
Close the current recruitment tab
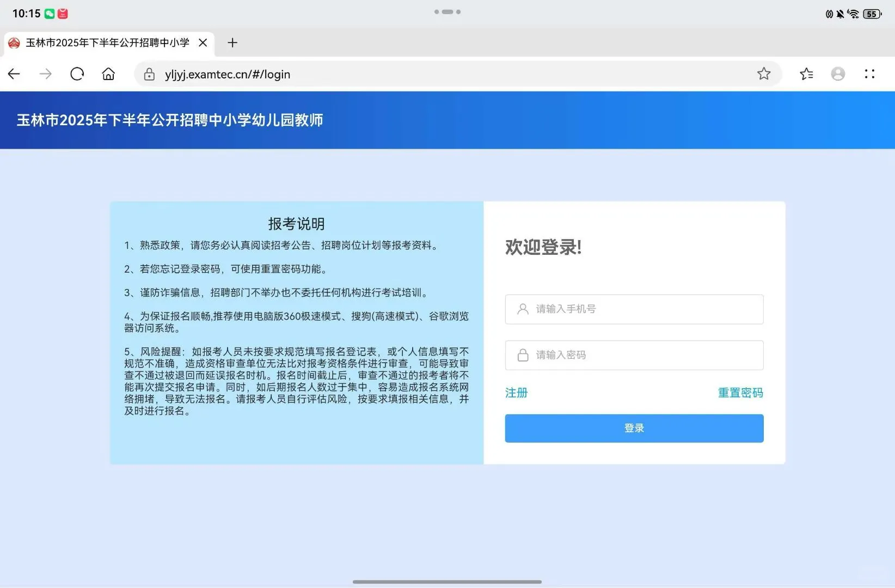point(203,42)
